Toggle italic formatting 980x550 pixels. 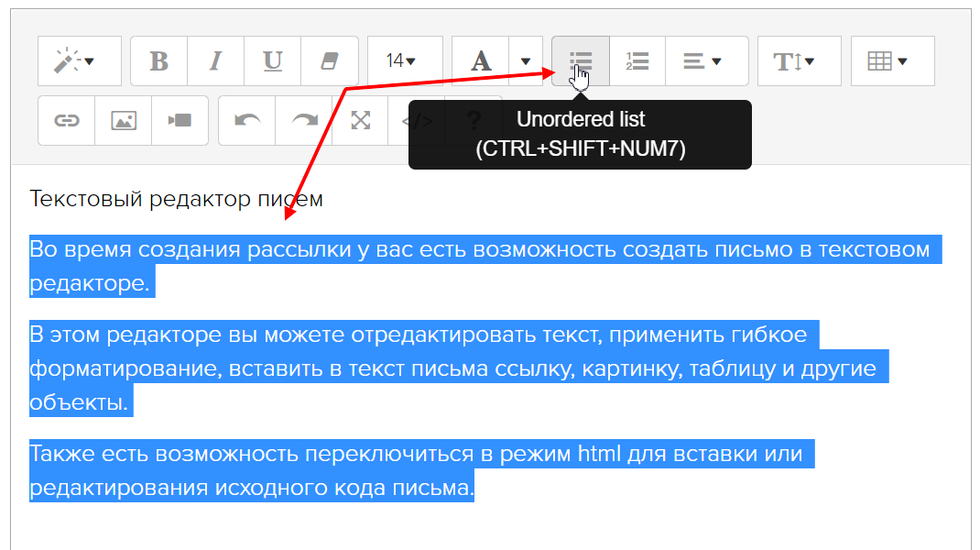[215, 61]
